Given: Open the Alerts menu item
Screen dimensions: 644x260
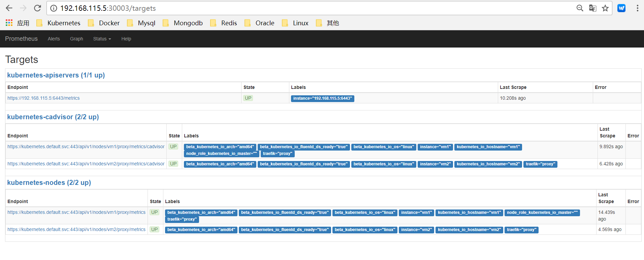Looking at the screenshot, I should point(54,39).
